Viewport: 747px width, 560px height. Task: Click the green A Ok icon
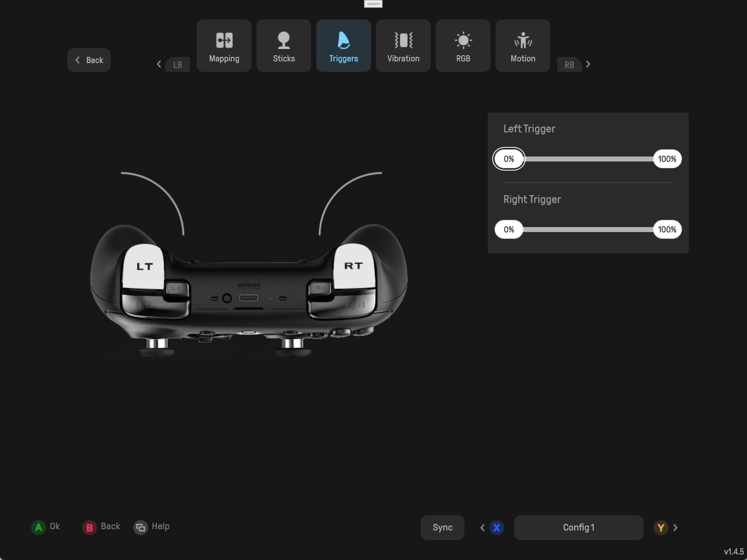tap(39, 528)
